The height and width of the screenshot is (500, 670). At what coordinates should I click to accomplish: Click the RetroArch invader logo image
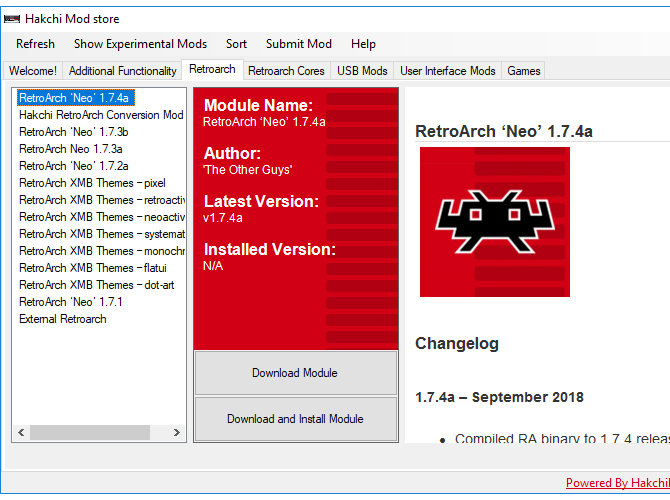pyautogui.click(x=495, y=222)
